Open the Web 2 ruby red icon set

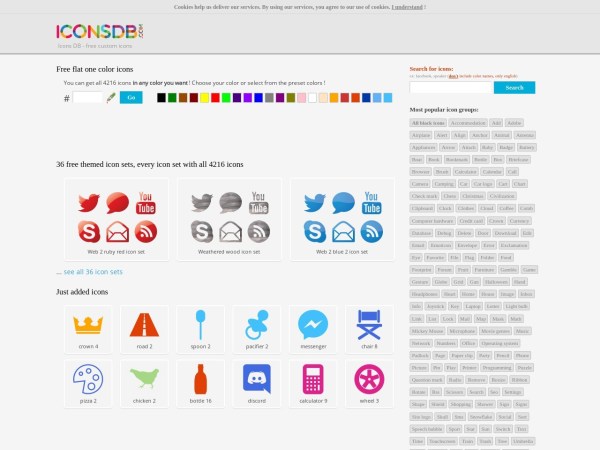pos(116,220)
